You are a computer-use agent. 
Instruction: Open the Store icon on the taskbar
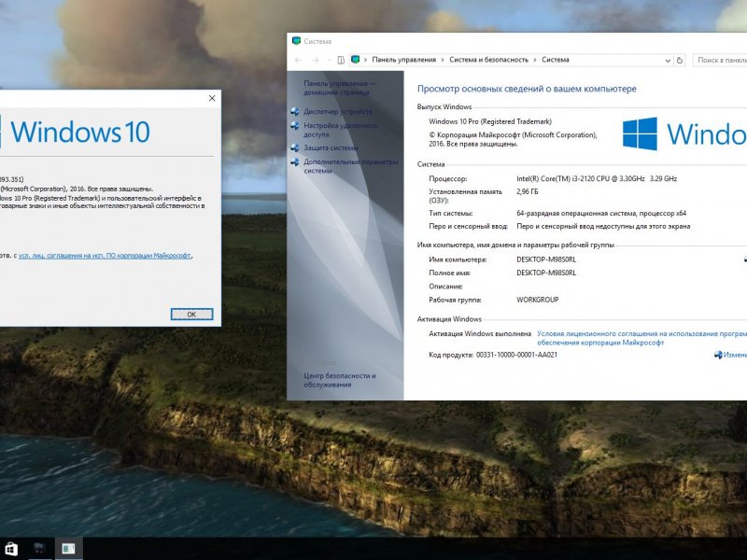[10, 549]
